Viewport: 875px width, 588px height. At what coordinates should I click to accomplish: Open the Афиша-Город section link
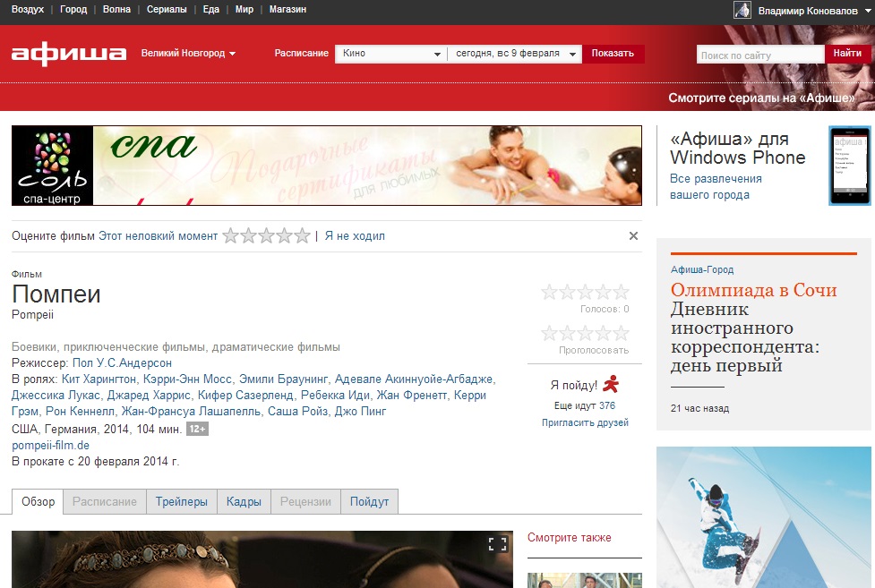[702, 270]
